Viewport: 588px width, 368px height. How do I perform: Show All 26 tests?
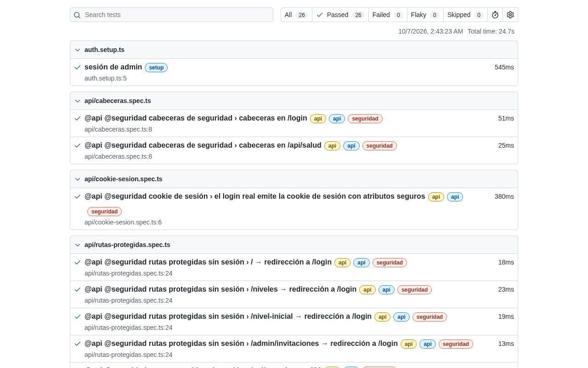[x=296, y=15]
